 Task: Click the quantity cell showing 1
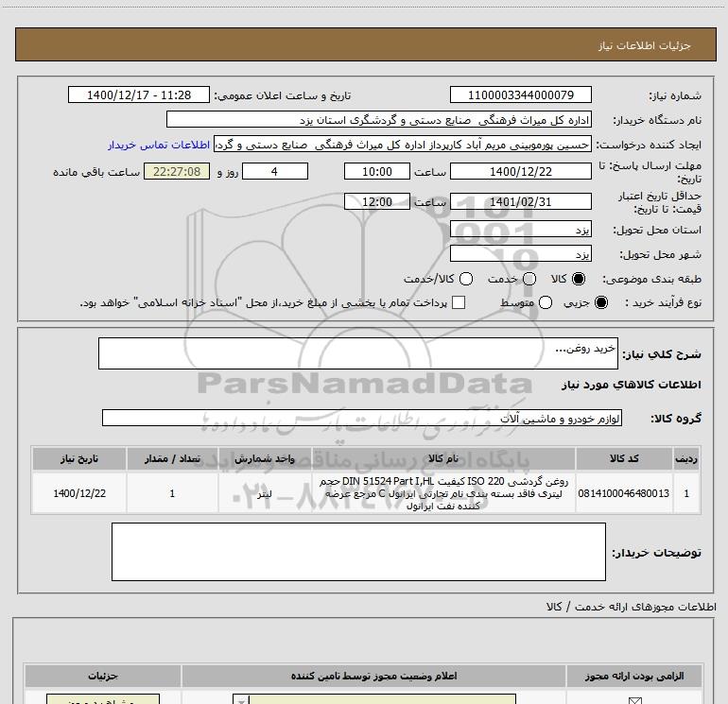(x=172, y=493)
